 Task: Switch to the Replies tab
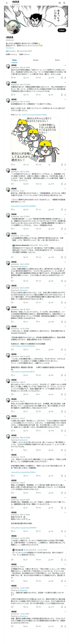click(36, 60)
